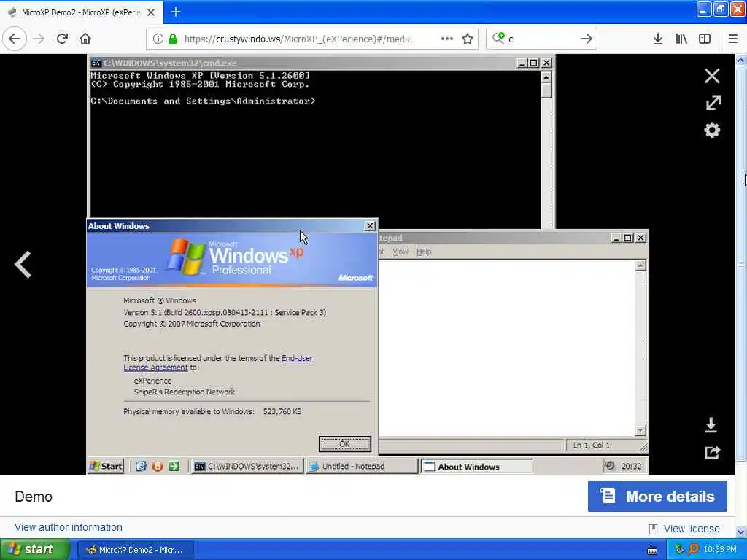Screen dimensions: 747x560
Task: Click the More details button
Action: click(x=657, y=496)
